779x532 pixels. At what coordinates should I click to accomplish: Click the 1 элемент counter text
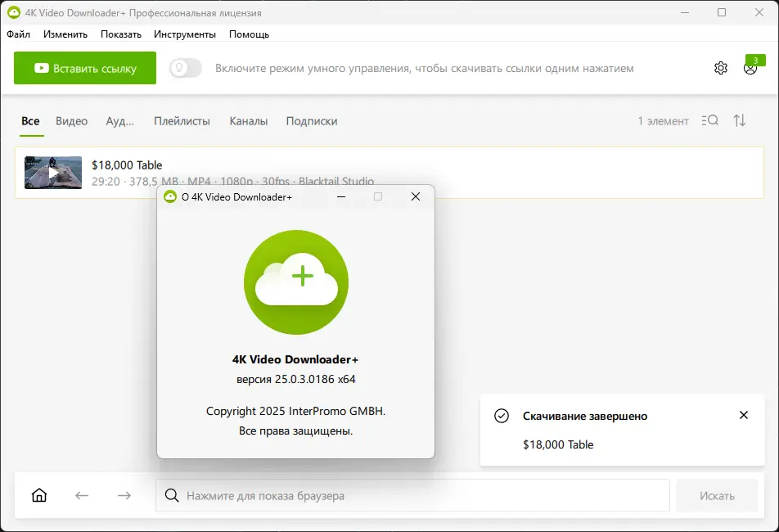663,120
